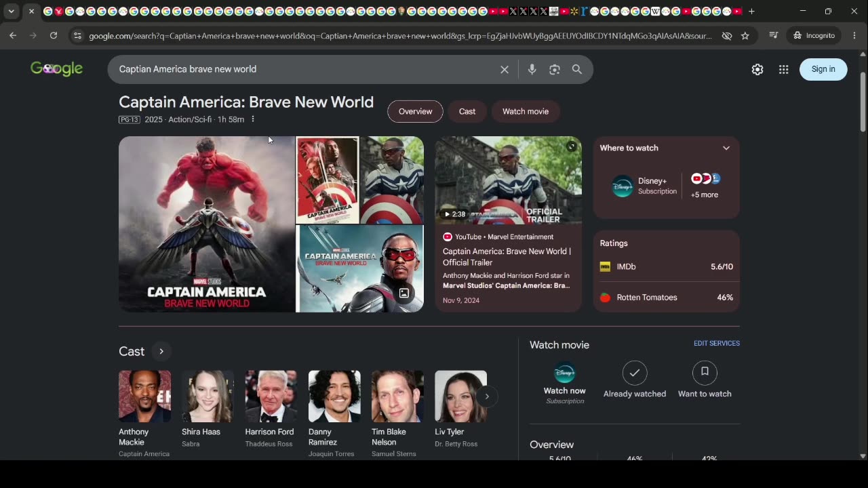Clear the search box with X icon
The image size is (868, 488).
click(x=505, y=69)
